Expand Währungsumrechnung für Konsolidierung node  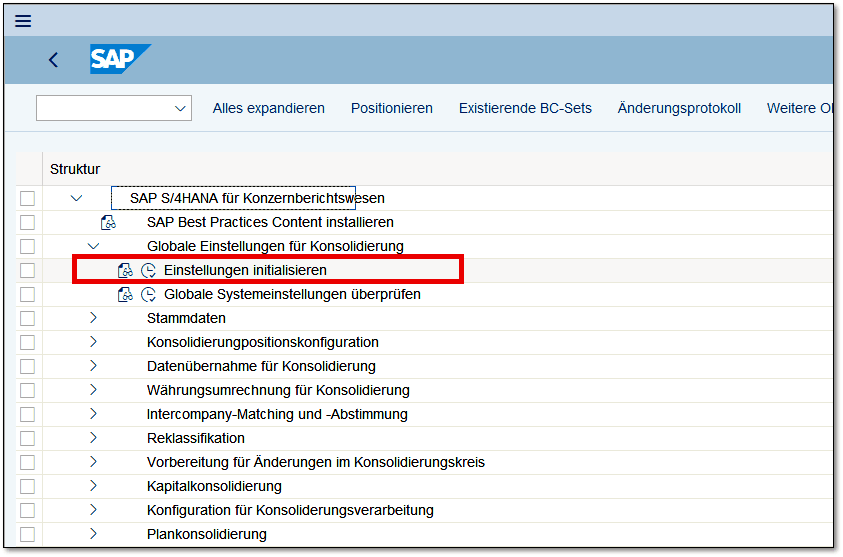(93, 390)
